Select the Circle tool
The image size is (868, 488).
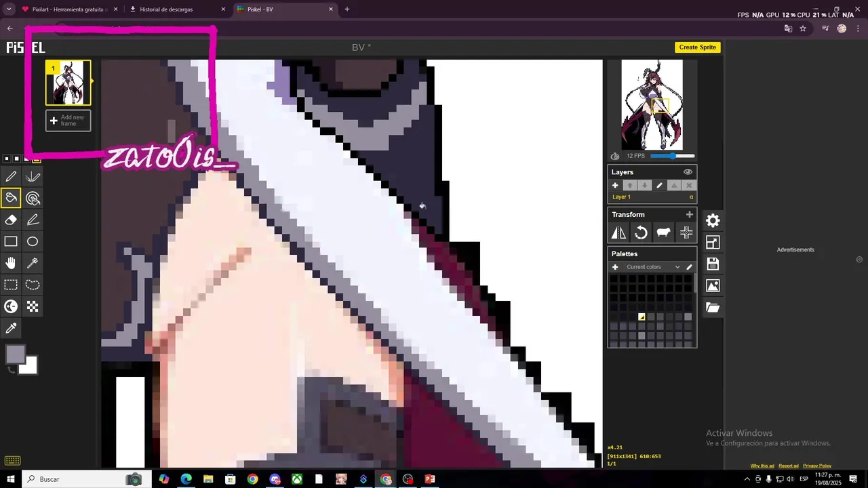pos(33,242)
